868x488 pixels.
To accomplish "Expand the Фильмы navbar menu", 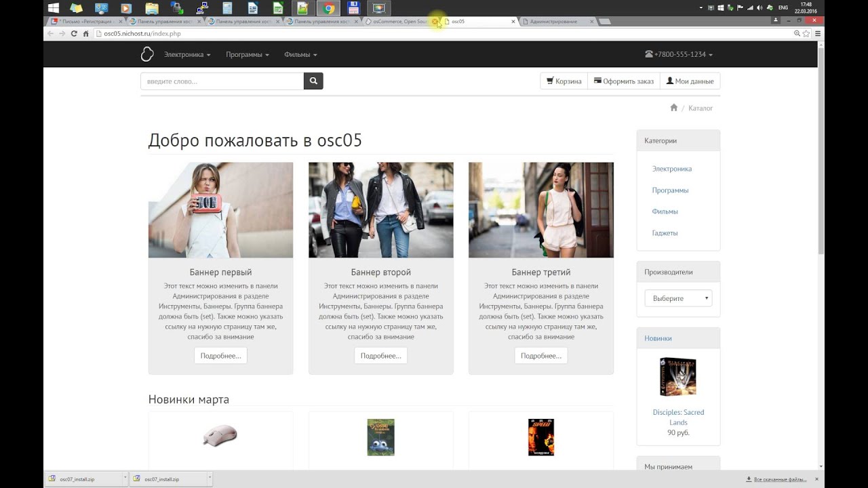I will point(300,54).
